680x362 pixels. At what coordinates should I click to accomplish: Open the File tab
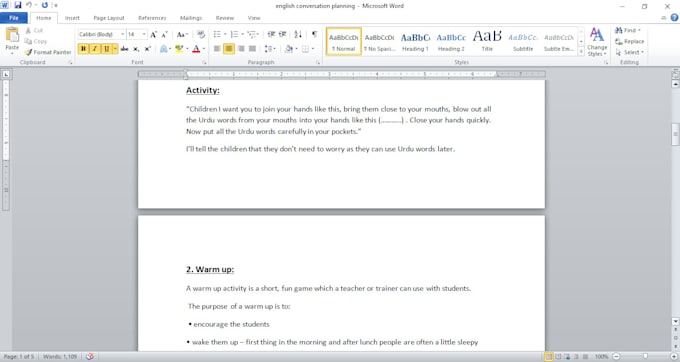pos(14,18)
